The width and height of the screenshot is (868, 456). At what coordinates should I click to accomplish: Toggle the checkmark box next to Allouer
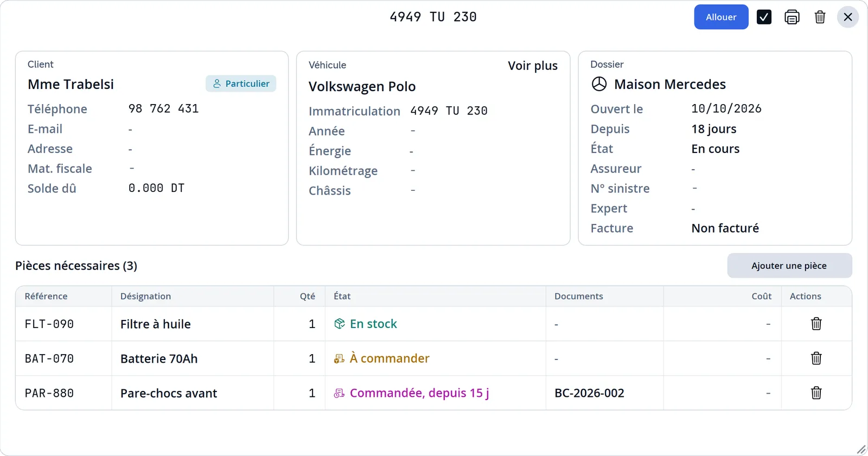764,17
